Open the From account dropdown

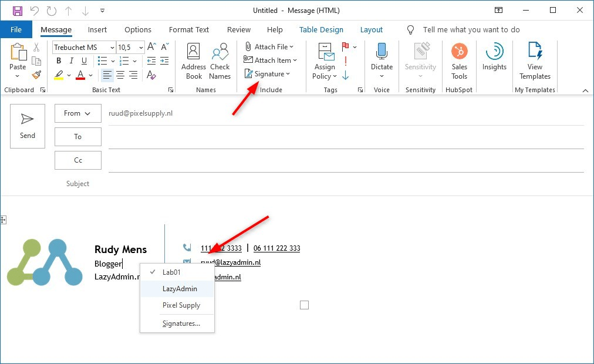tap(77, 113)
